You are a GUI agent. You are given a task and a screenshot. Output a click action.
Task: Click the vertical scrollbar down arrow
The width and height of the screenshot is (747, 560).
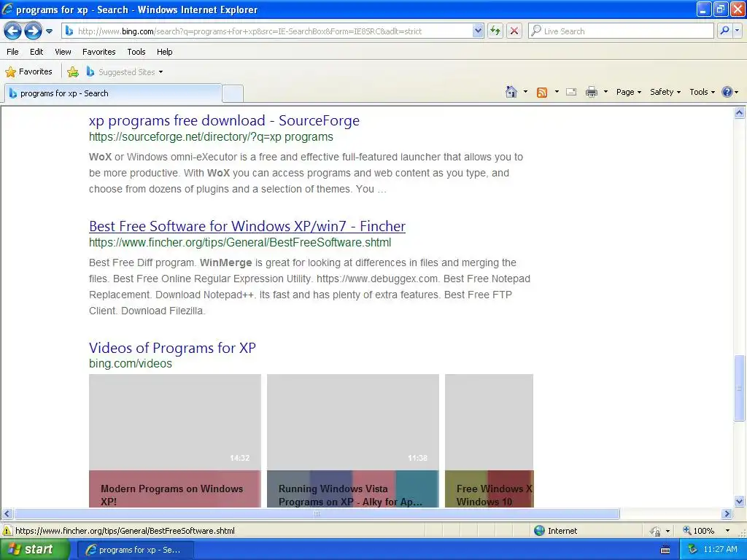point(740,502)
